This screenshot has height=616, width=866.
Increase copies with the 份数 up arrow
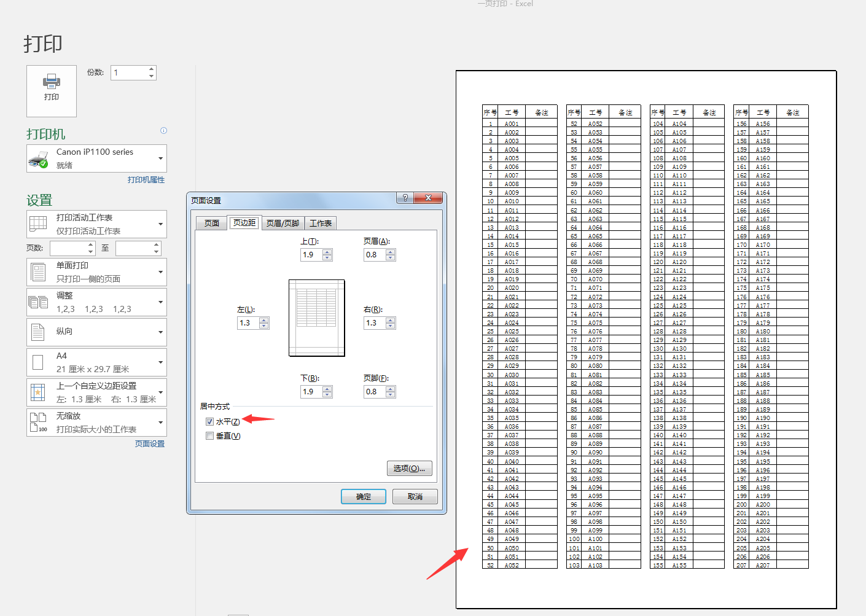click(x=151, y=69)
